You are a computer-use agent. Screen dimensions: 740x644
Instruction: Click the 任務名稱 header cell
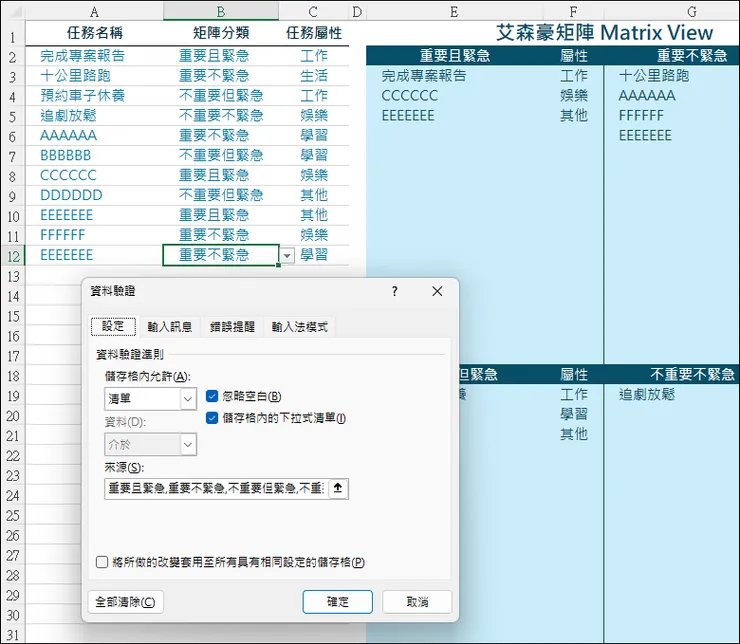pyautogui.click(x=94, y=33)
